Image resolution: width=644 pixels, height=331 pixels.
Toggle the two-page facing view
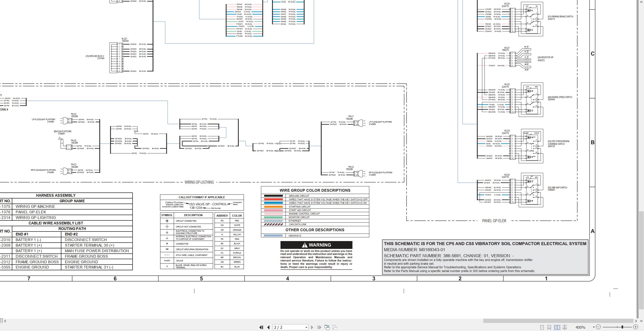click(557, 327)
